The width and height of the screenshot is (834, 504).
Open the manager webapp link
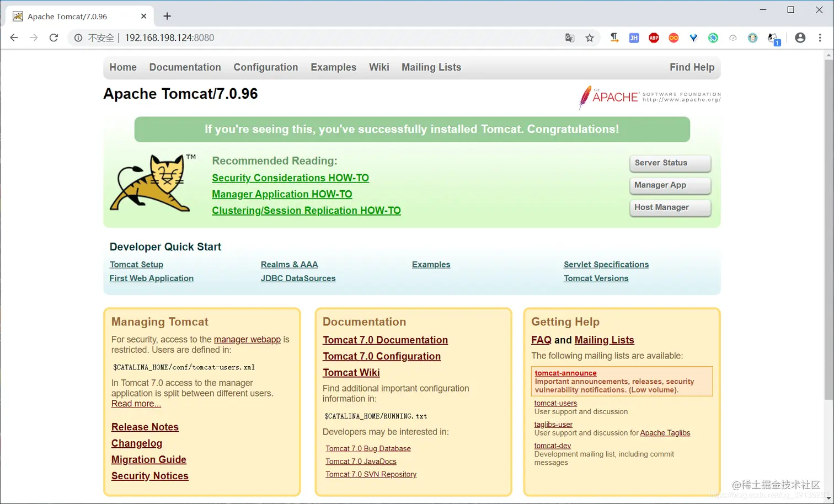247,340
